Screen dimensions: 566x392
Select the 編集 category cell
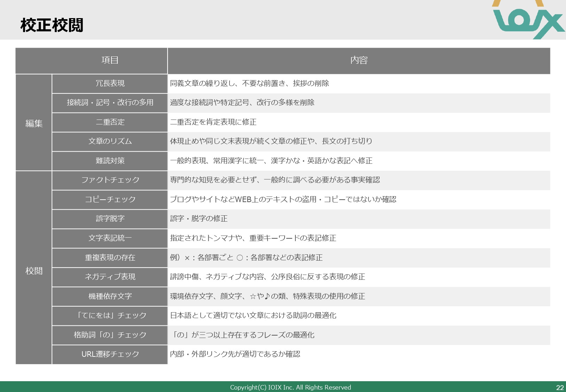pos(34,122)
